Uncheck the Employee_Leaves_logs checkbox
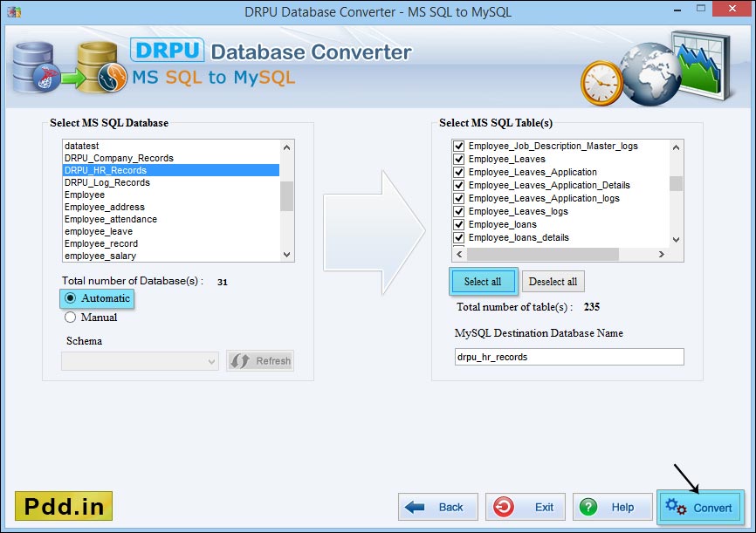The image size is (756, 533). (458, 211)
